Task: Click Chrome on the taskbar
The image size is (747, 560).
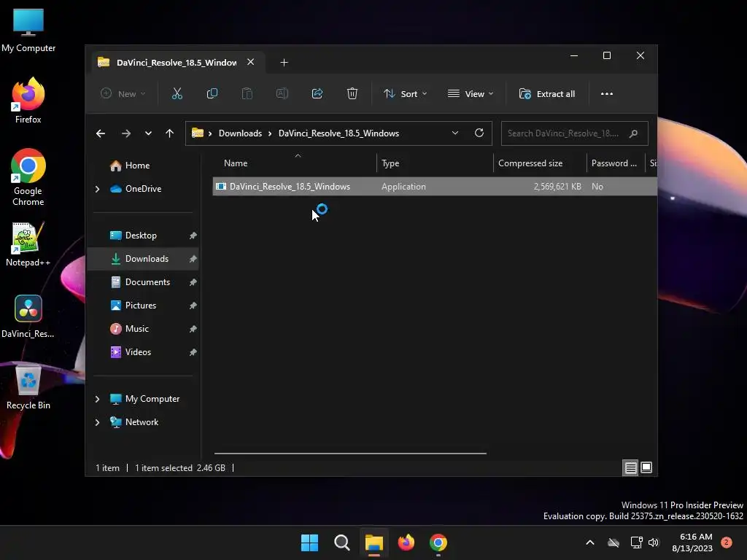Action: click(438, 542)
